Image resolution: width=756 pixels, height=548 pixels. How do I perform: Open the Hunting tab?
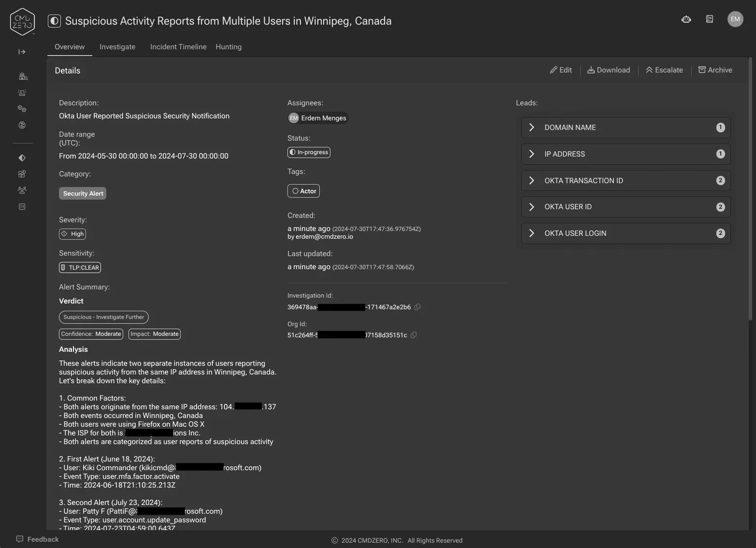(x=228, y=47)
